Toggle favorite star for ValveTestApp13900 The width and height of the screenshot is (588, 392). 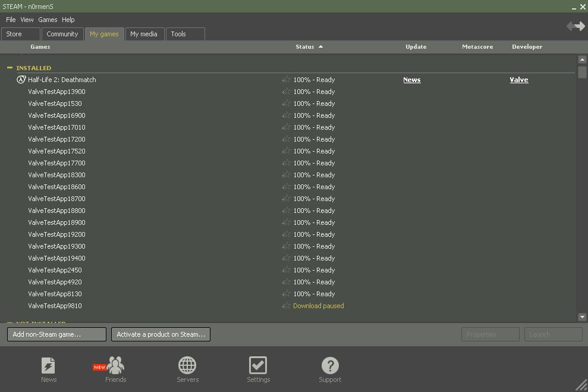coord(286,92)
